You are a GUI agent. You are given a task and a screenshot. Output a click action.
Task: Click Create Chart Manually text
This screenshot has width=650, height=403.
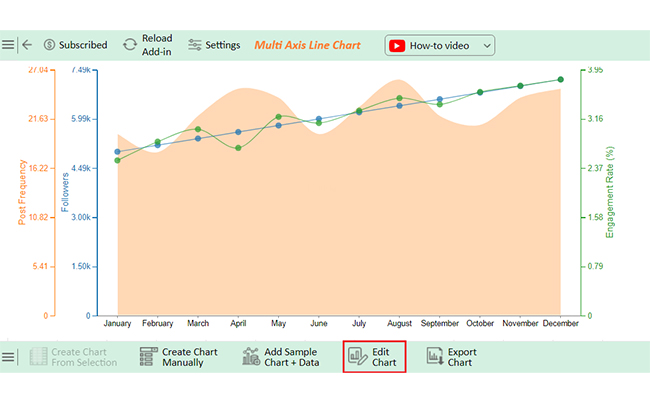(189, 357)
